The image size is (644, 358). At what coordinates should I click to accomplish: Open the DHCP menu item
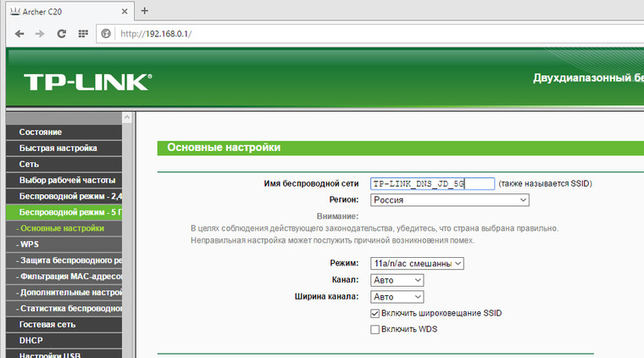(x=64, y=340)
